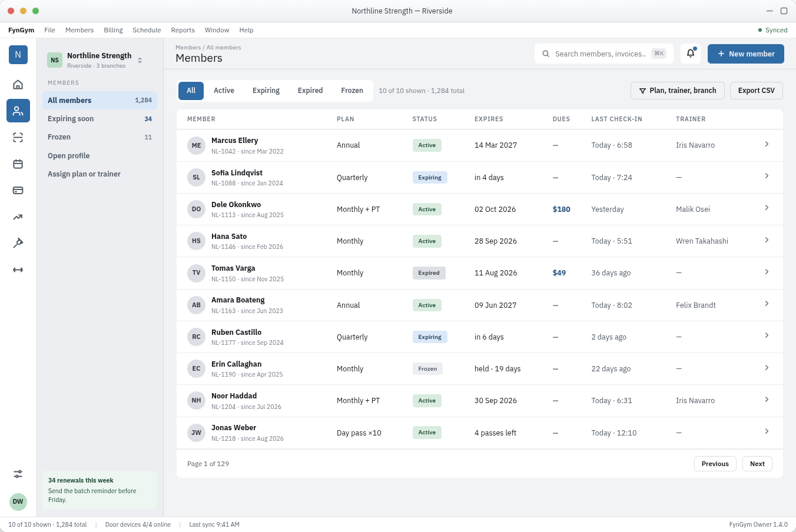Viewport: 796px width, 532px height.
Task: Open the Schedule menu
Action: (147, 30)
